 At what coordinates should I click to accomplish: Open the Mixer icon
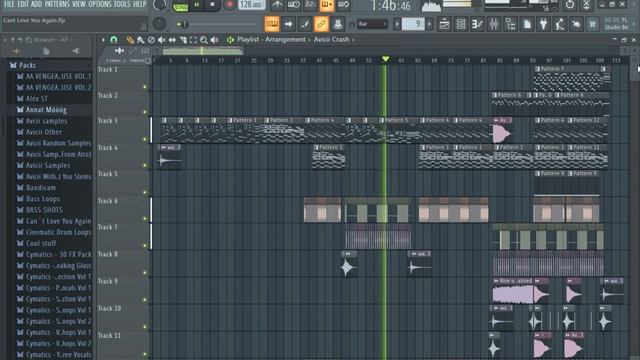pyautogui.click(x=494, y=24)
